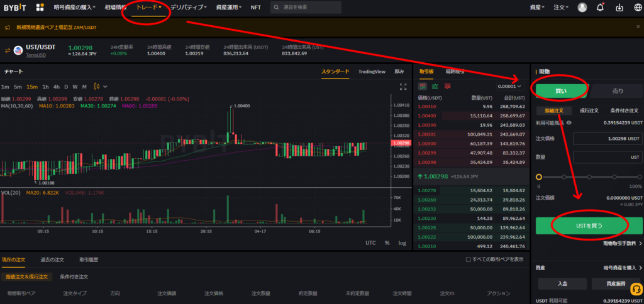Select 条件付き注文 tab in order form
Viewport: 644px width, 304px height.
[624, 111]
